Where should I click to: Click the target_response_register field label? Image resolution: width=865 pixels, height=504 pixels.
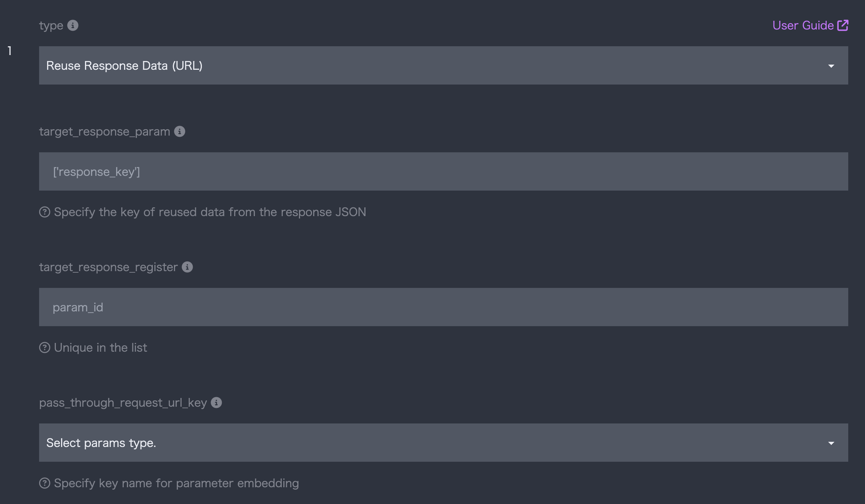pos(108,267)
